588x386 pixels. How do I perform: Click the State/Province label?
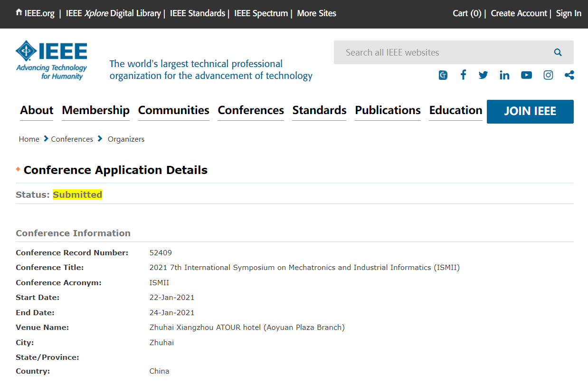[47, 357]
